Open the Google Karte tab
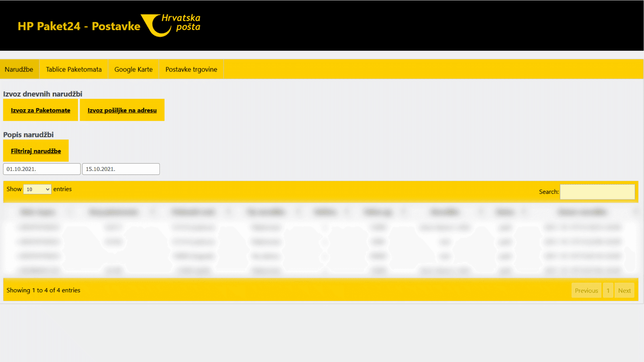The image size is (644, 362). [x=133, y=69]
